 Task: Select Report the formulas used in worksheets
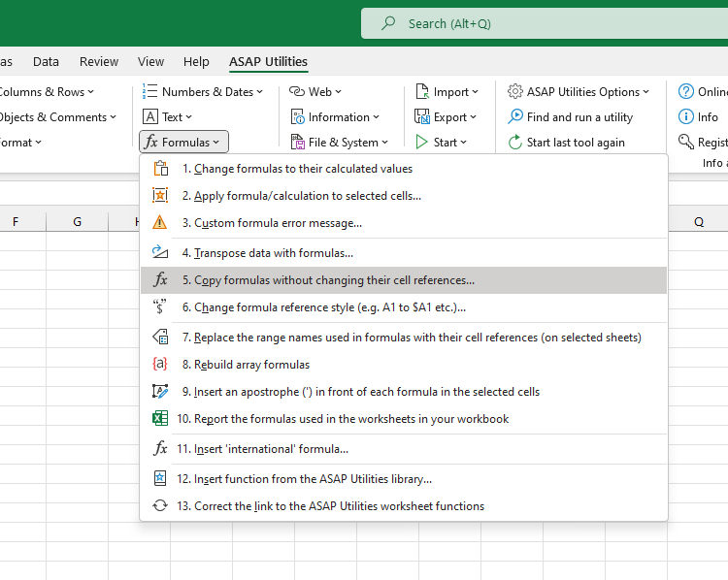click(404, 419)
